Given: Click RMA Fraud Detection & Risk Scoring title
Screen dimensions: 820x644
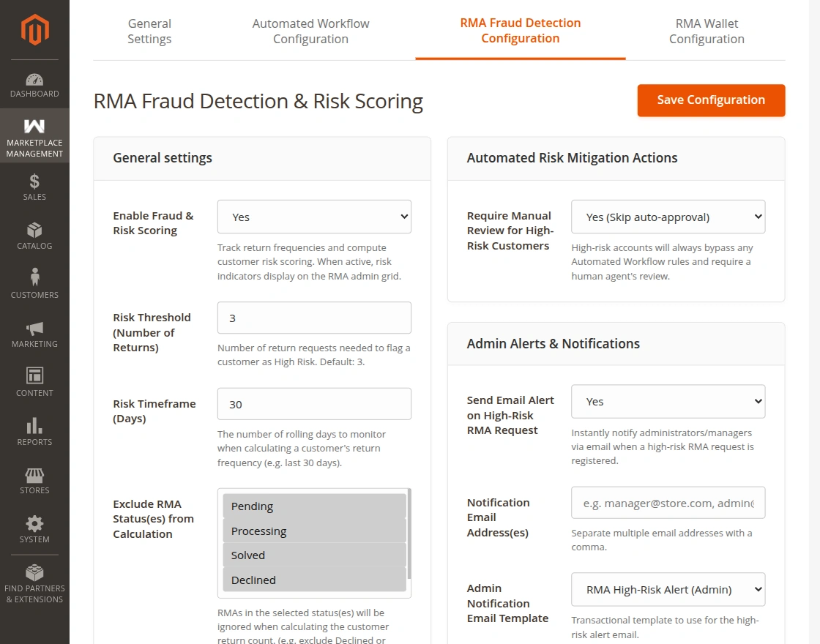Looking at the screenshot, I should tap(258, 101).
